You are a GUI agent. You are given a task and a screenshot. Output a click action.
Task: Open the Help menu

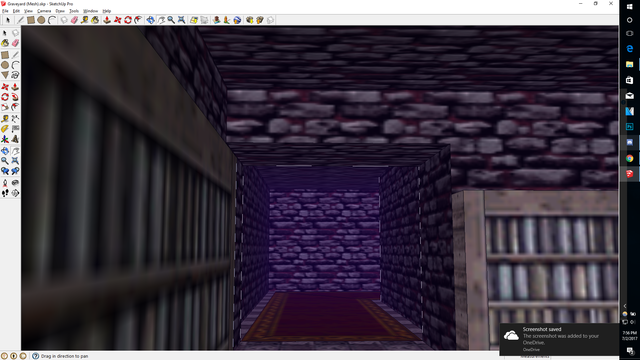coord(107,11)
